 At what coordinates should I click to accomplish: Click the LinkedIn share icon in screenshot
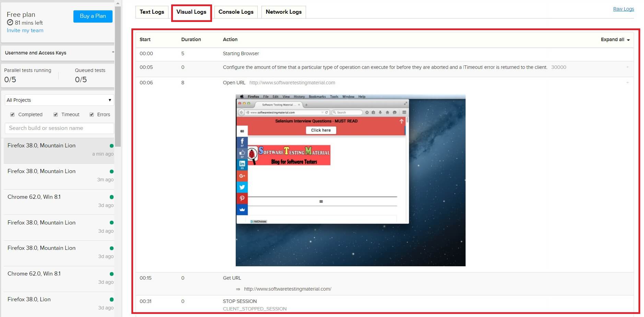point(242,164)
